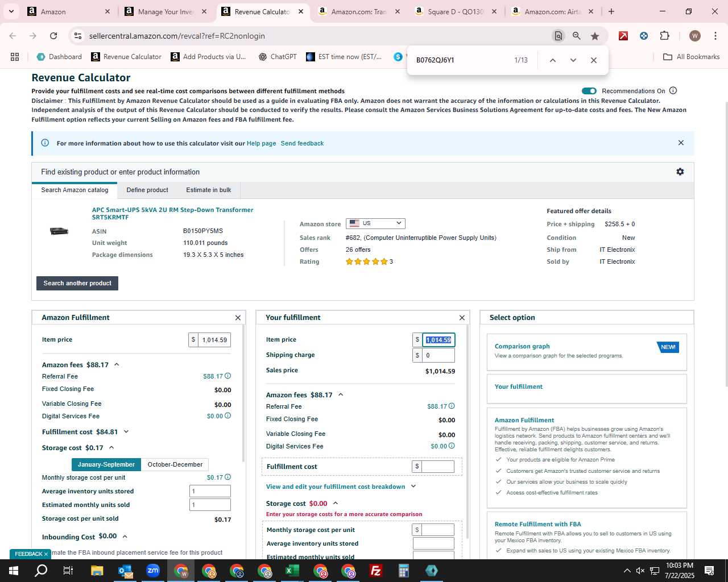Close the Your fulfillment panel
728x582 pixels.
click(462, 318)
